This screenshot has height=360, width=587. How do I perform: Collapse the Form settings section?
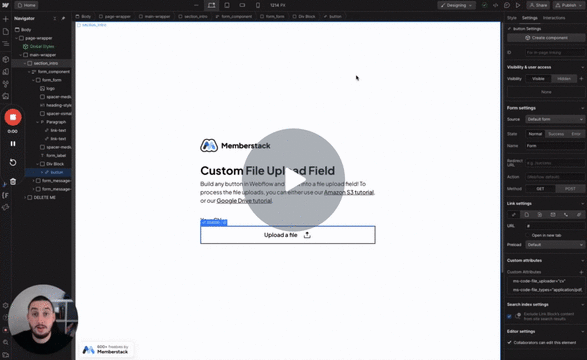pyautogui.click(x=583, y=108)
